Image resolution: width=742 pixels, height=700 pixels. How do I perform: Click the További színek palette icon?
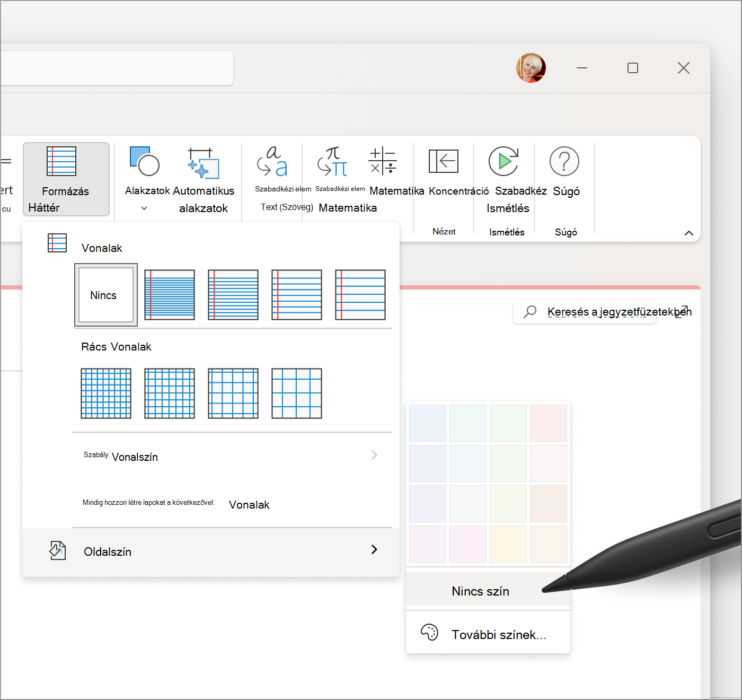(429, 632)
